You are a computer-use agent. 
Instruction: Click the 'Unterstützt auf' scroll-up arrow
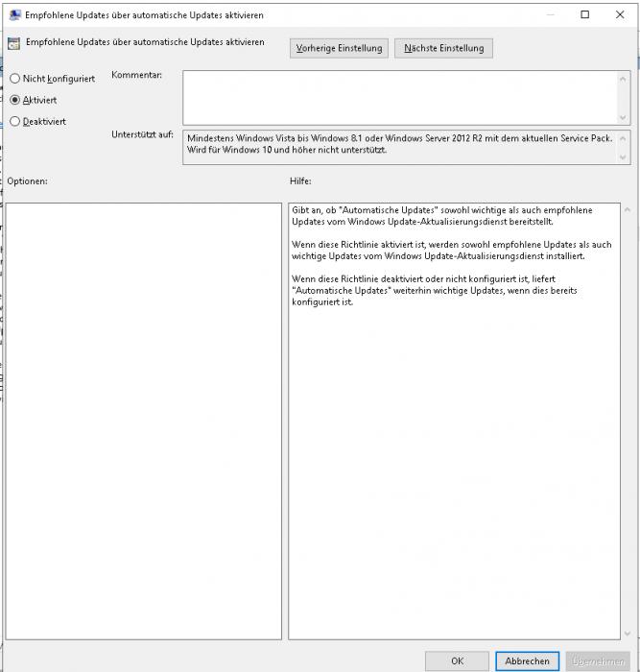pos(624,136)
